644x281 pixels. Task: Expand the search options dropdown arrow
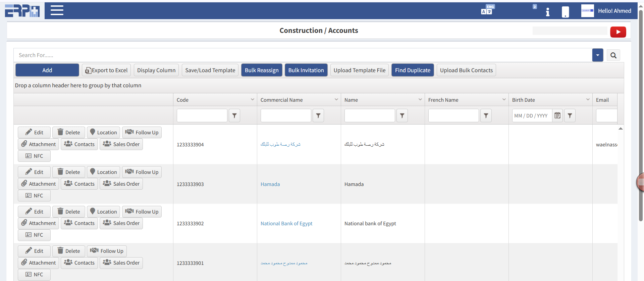point(597,55)
